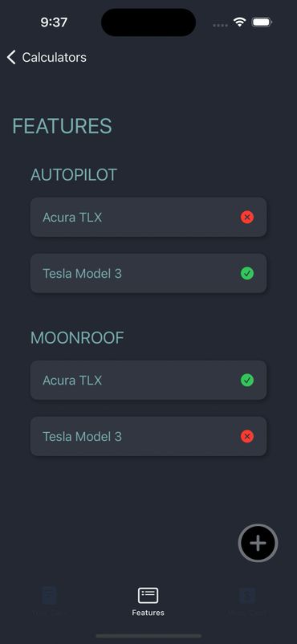Select Acura TLX row under Autopilot
297x644 pixels.
(x=148, y=217)
